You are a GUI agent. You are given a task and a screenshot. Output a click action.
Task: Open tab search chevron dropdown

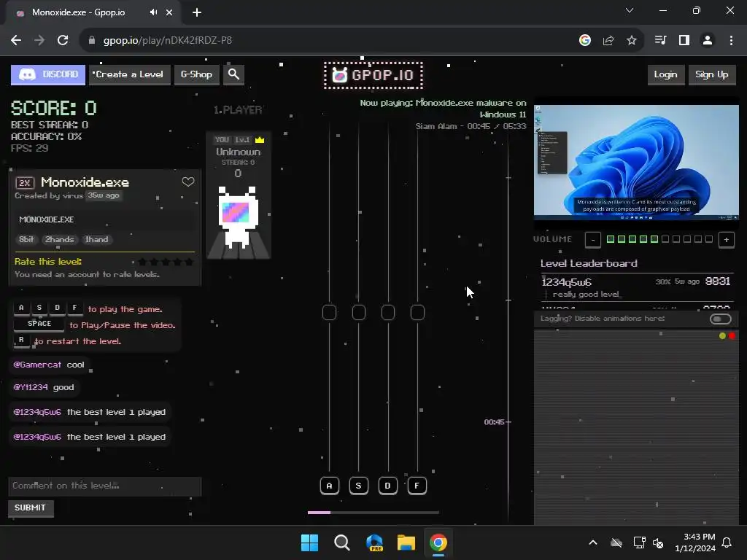point(630,10)
